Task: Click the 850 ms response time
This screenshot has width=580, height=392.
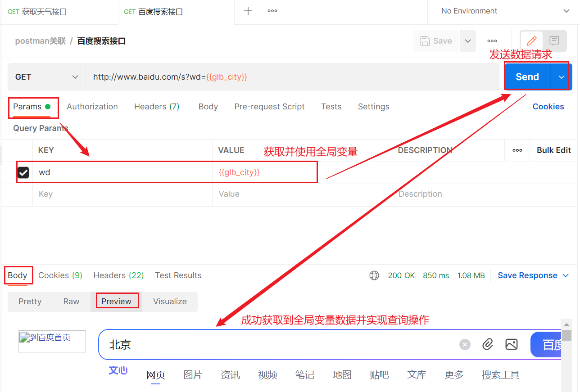Action: (436, 275)
